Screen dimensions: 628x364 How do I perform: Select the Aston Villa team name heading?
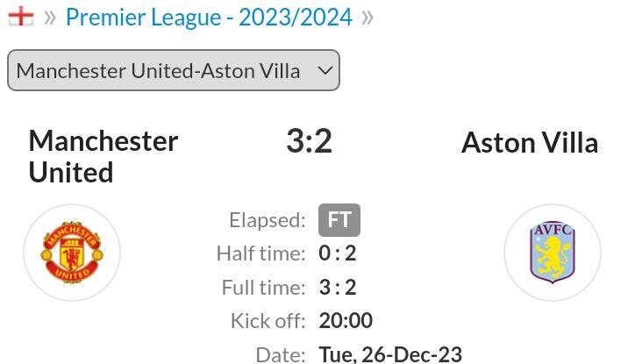530,143
